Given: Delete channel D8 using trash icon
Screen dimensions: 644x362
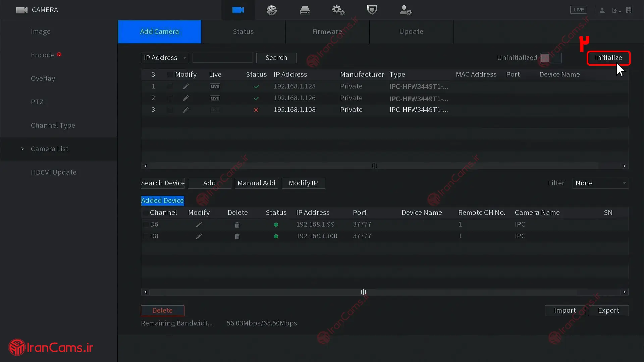Looking at the screenshot, I should (x=237, y=236).
